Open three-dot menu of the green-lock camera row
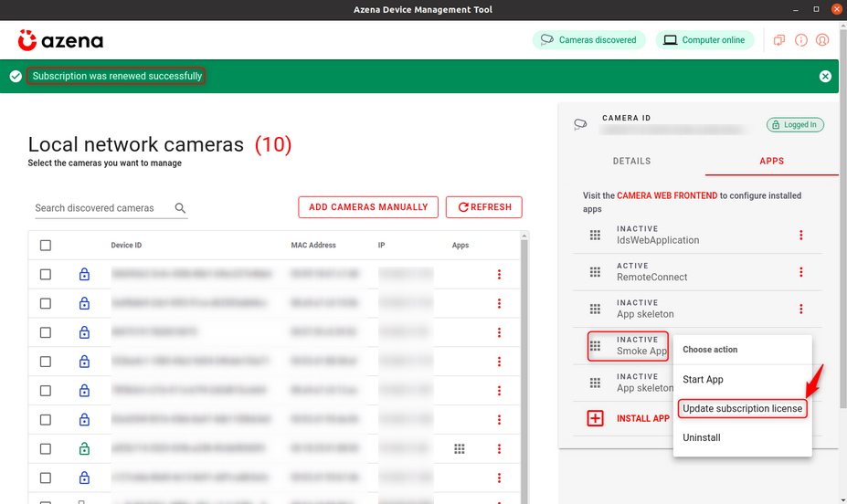This screenshot has height=504, width=847. coord(499,449)
